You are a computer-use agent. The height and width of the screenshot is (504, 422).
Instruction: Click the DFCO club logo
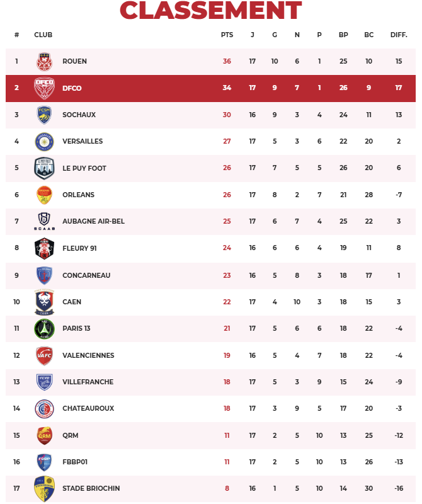[x=45, y=88]
